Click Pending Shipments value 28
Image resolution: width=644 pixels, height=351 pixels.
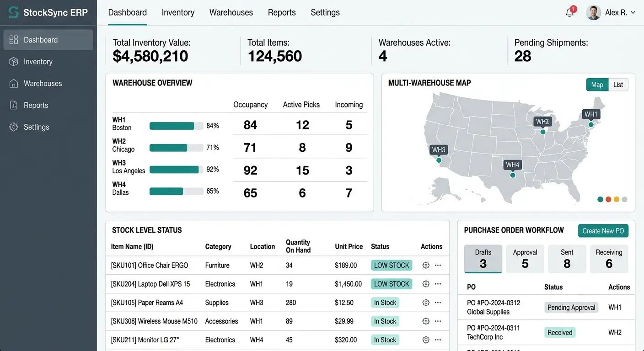pyautogui.click(x=523, y=56)
